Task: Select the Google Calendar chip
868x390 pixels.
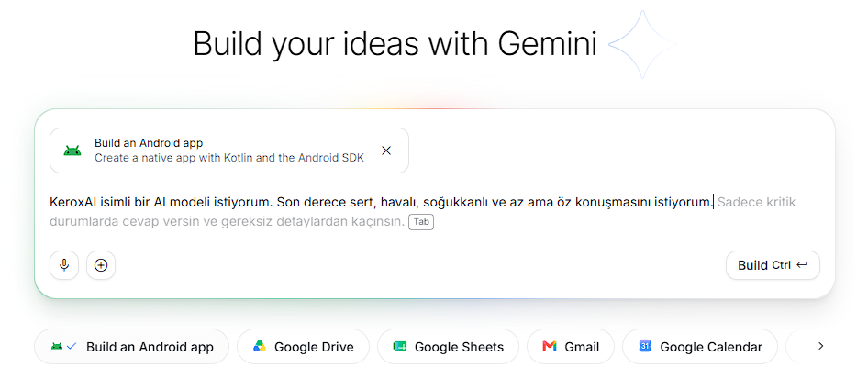Action: point(700,347)
